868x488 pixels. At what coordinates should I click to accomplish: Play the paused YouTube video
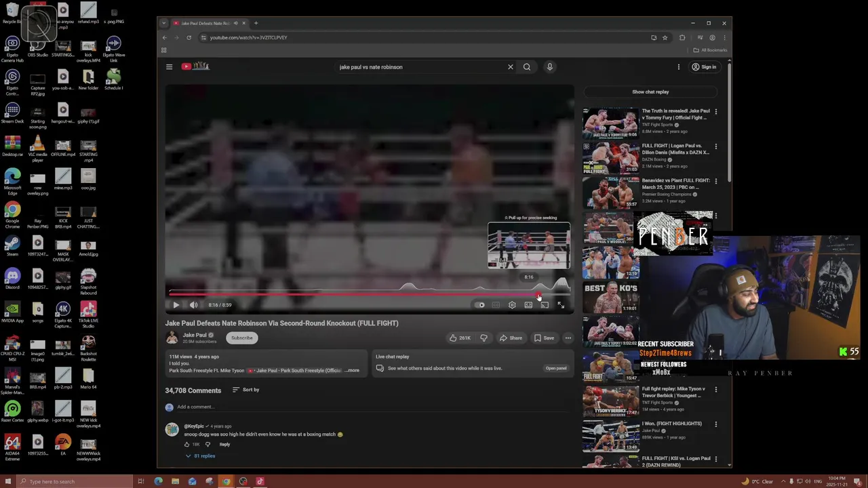pos(176,305)
